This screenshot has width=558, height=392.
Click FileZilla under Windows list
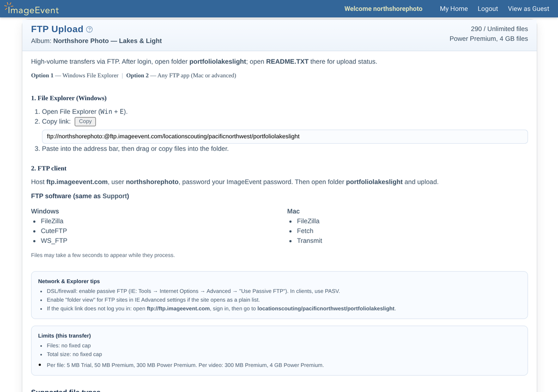[x=52, y=221]
